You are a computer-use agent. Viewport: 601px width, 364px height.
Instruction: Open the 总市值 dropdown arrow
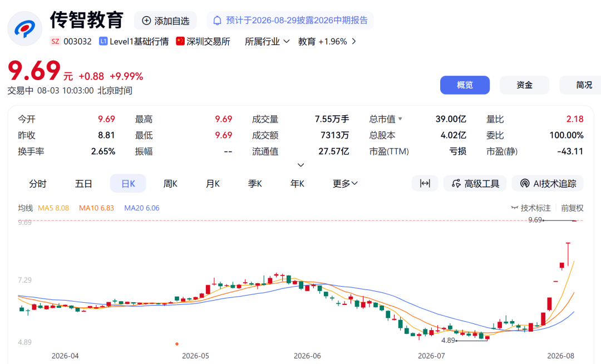point(400,119)
